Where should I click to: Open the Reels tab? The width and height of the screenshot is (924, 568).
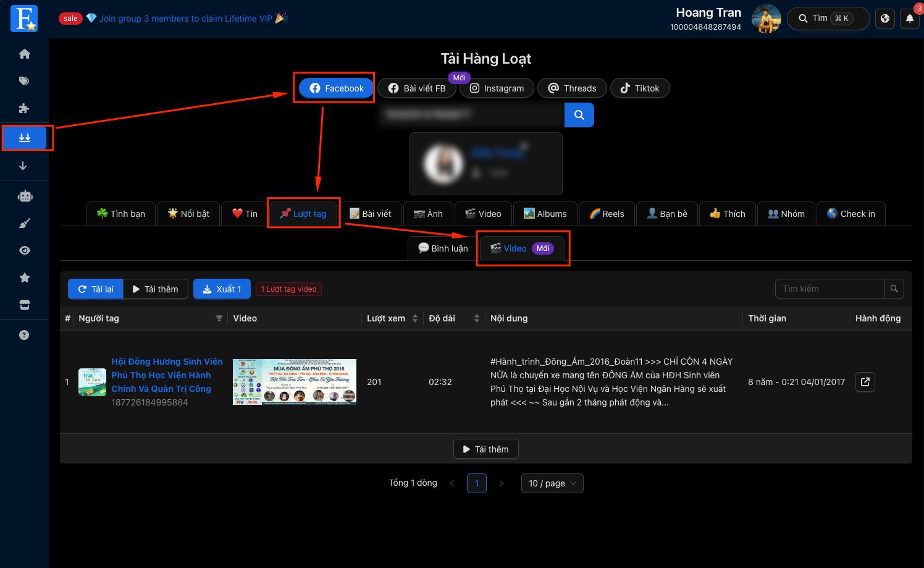[x=607, y=214]
